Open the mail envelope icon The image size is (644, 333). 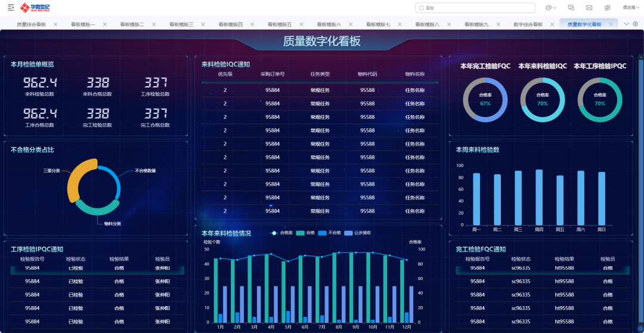point(589,8)
